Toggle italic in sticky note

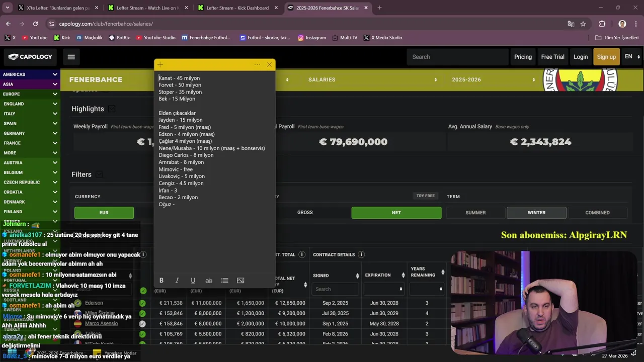click(177, 281)
